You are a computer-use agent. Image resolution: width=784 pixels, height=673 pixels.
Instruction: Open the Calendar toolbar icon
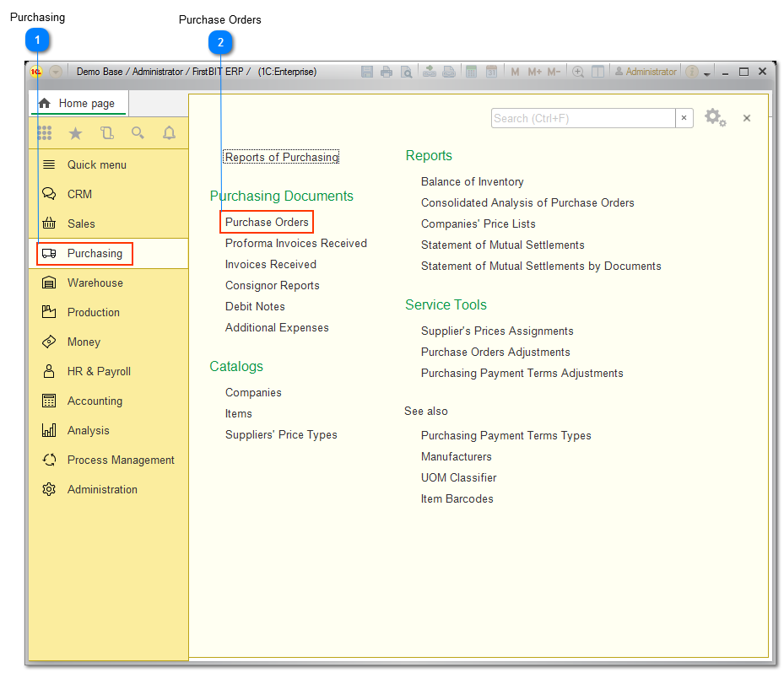pyautogui.click(x=491, y=72)
